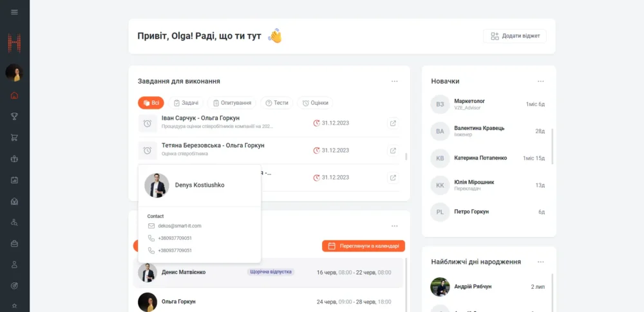Open the shopping cart icon in the sidebar

14,138
